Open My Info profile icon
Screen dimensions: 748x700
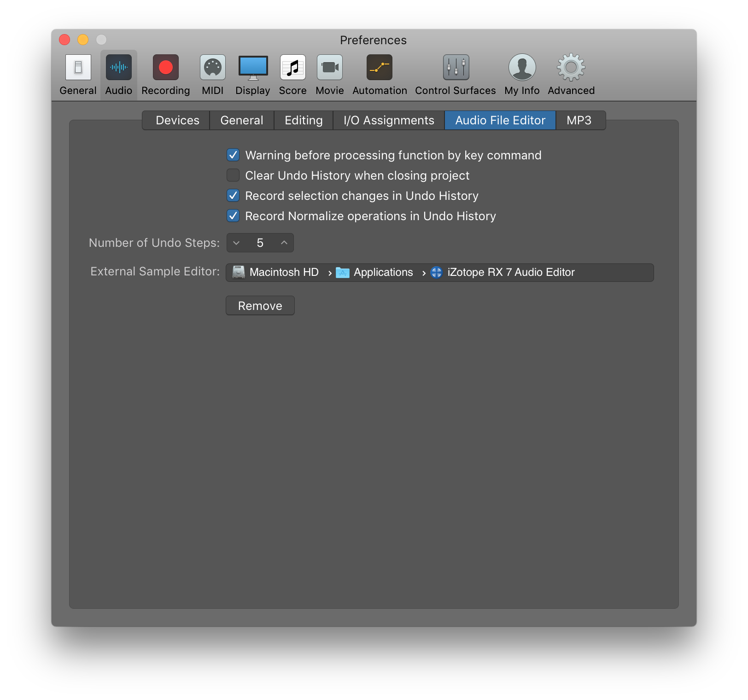(x=522, y=67)
